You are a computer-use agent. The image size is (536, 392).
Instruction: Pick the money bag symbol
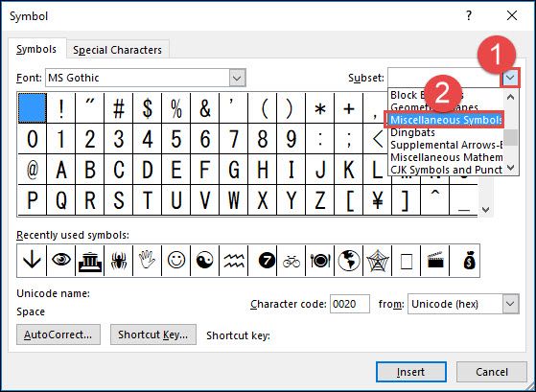point(466,261)
